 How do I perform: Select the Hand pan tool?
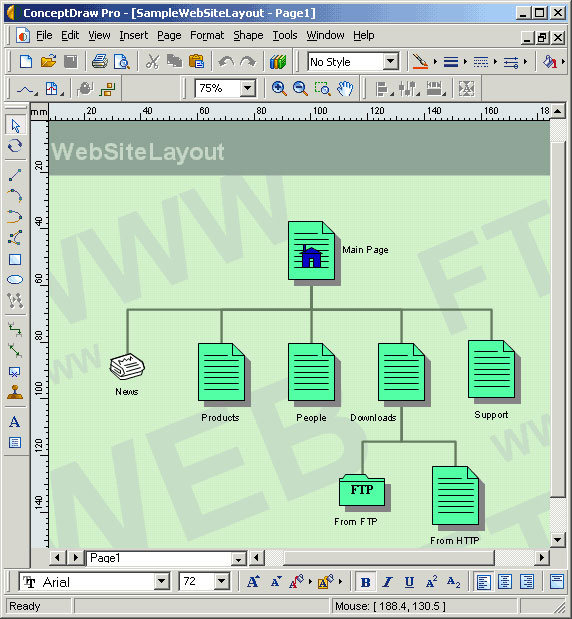point(345,88)
